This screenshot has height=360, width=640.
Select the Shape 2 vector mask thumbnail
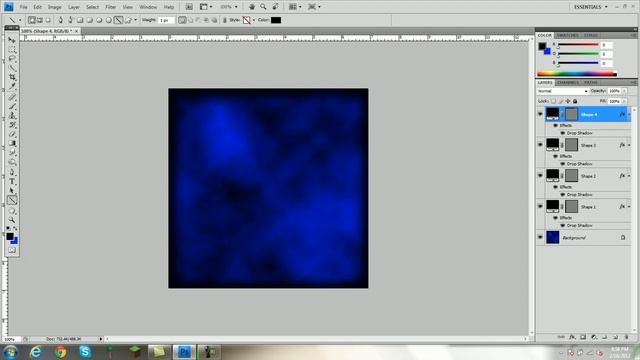click(x=571, y=176)
